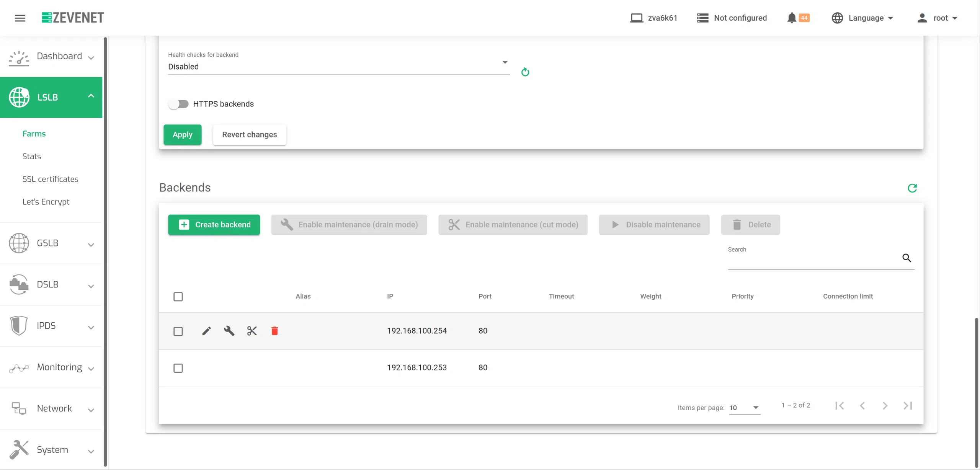This screenshot has height=470, width=980.
Task: Click the red trash icon for backend 192.168.100.254
Action: (274, 331)
